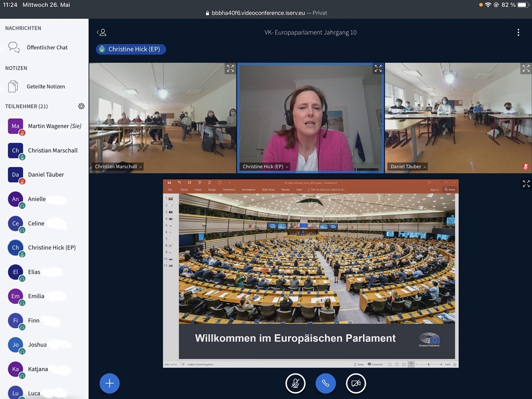Make Christian Marschall's video fullscreen
The image size is (532, 399).
[230, 69]
